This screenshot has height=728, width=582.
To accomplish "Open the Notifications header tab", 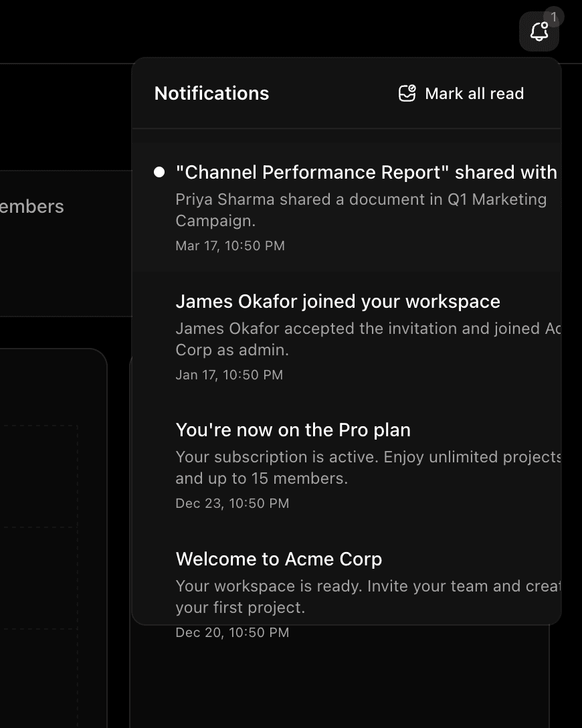I will tap(211, 93).
